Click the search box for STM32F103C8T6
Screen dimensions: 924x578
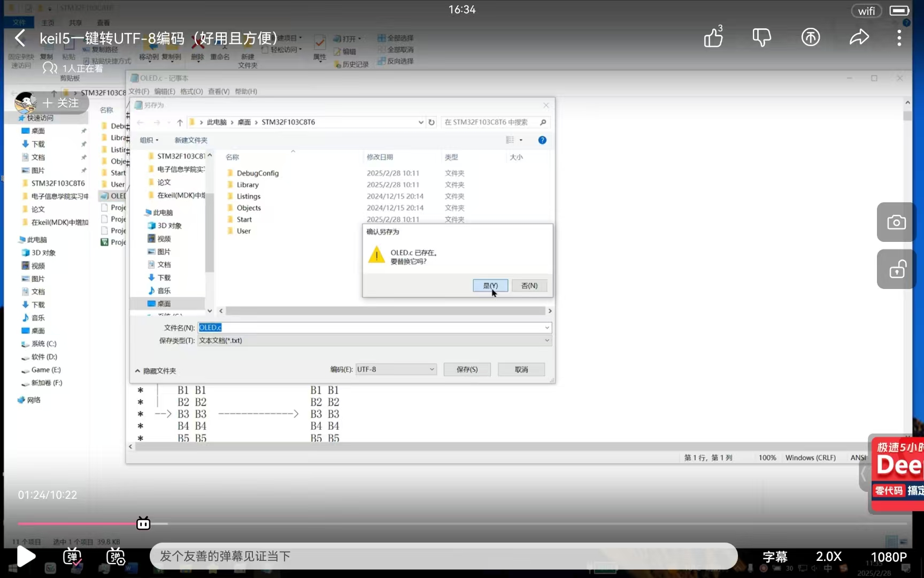(496, 122)
